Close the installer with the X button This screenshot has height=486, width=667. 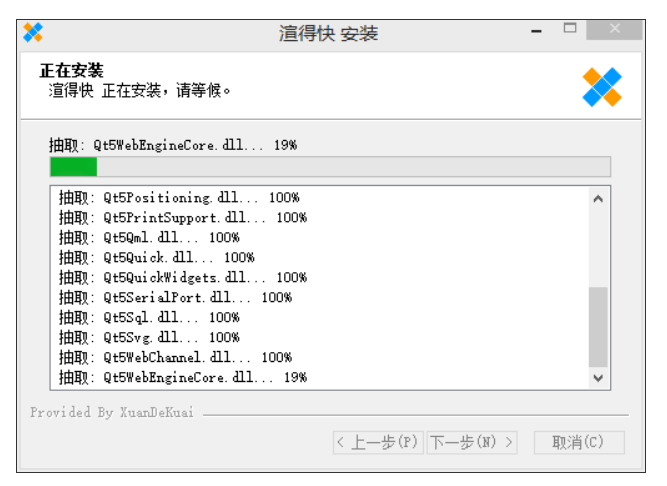pyautogui.click(x=614, y=30)
